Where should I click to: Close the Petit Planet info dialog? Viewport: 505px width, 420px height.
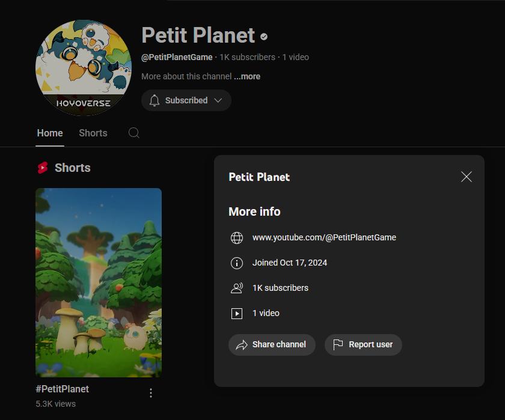tap(467, 177)
